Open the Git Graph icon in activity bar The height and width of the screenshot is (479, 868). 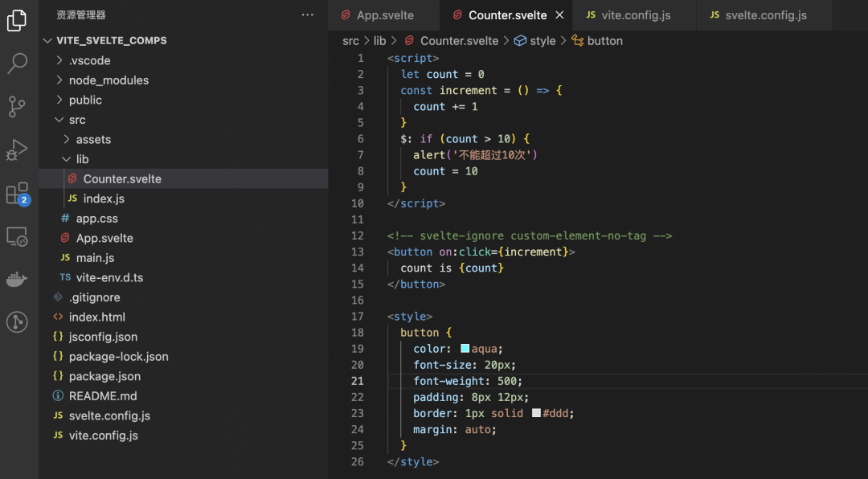17,321
